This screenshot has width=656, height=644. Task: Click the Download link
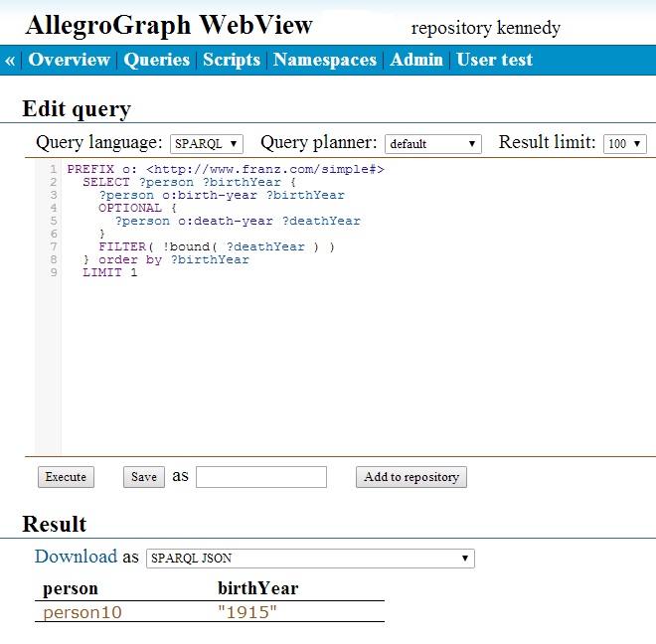76,557
